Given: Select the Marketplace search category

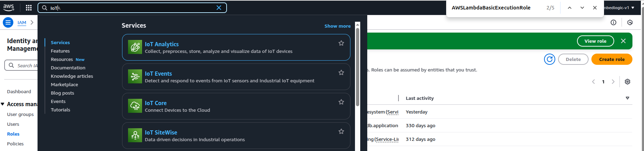Looking at the screenshot, I should pos(64,84).
